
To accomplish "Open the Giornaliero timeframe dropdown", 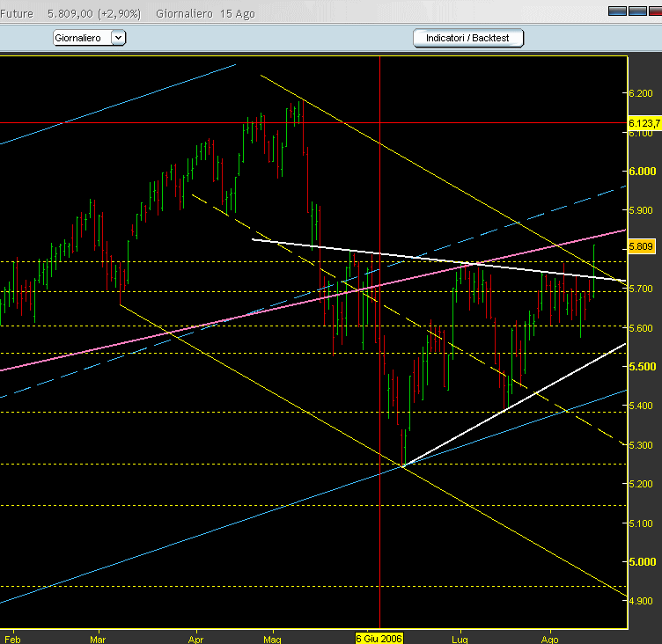I will tap(89, 38).
